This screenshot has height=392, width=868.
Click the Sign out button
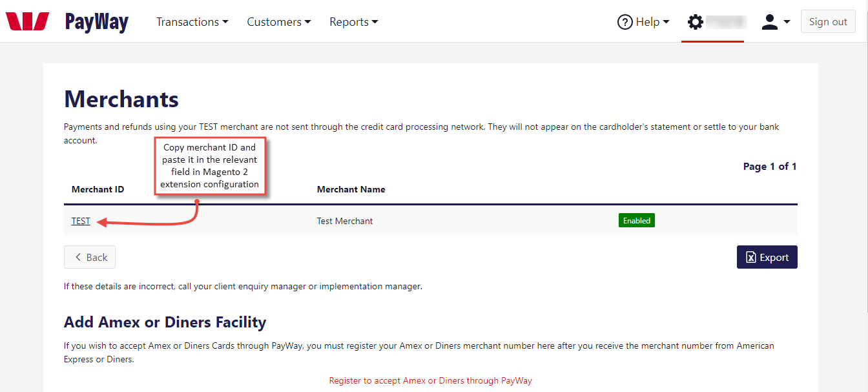pyautogui.click(x=828, y=21)
